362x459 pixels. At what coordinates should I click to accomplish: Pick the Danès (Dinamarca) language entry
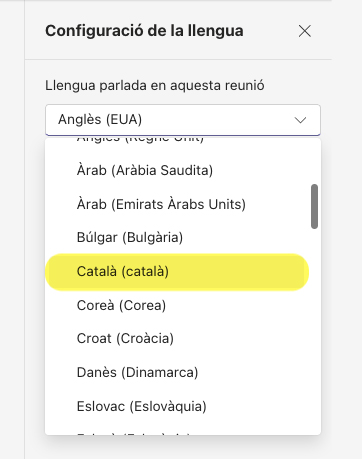[183, 372]
